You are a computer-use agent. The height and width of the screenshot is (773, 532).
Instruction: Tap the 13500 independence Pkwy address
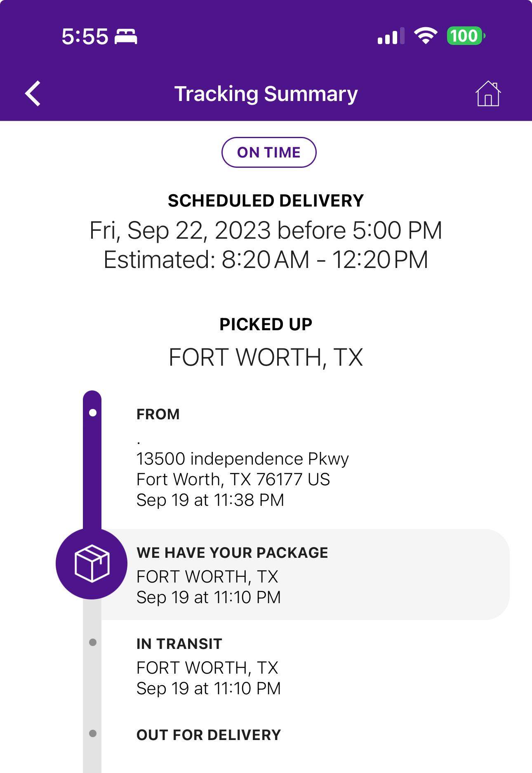tap(242, 459)
